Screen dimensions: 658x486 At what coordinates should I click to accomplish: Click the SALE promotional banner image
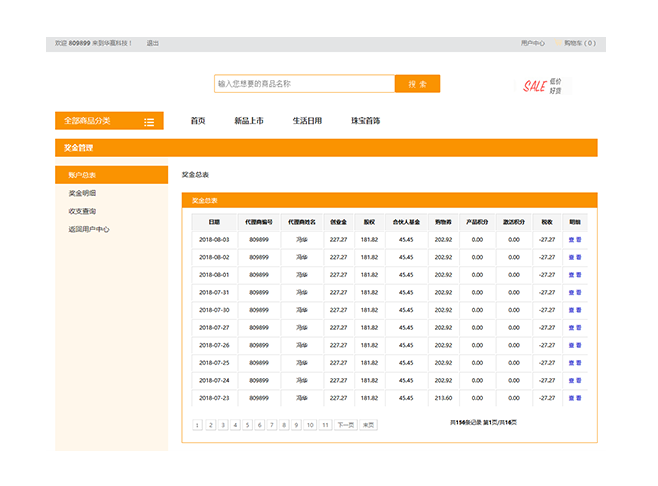pos(543,86)
